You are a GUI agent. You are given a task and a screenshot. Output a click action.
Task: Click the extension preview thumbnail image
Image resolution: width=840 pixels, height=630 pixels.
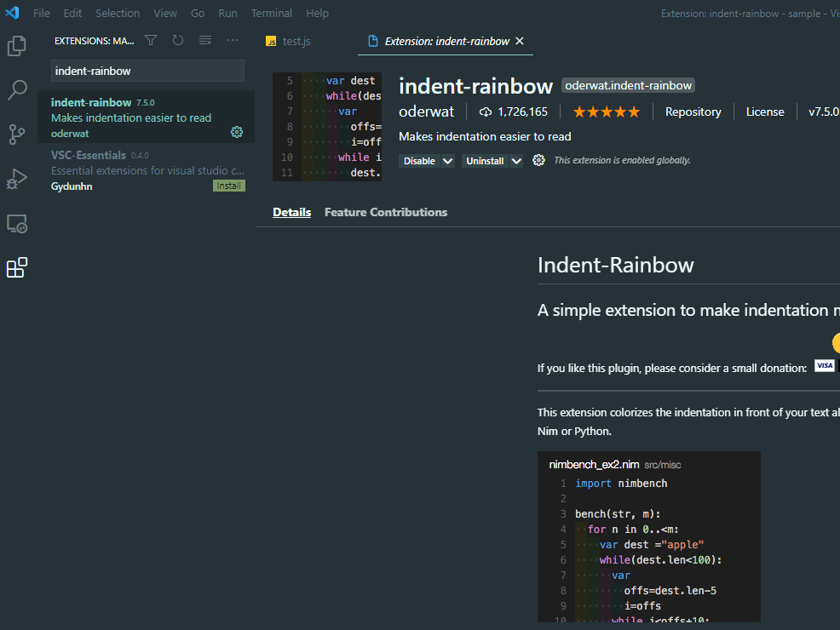click(327, 126)
